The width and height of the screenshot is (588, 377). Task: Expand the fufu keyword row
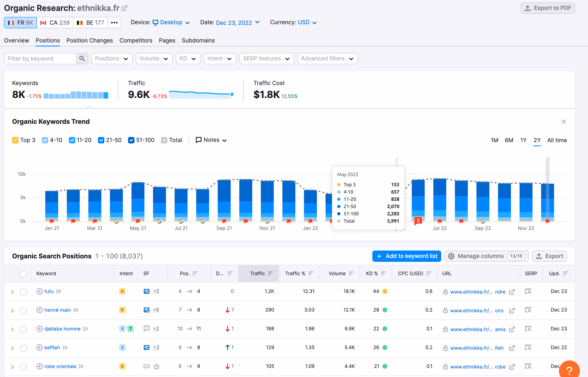tap(12, 292)
